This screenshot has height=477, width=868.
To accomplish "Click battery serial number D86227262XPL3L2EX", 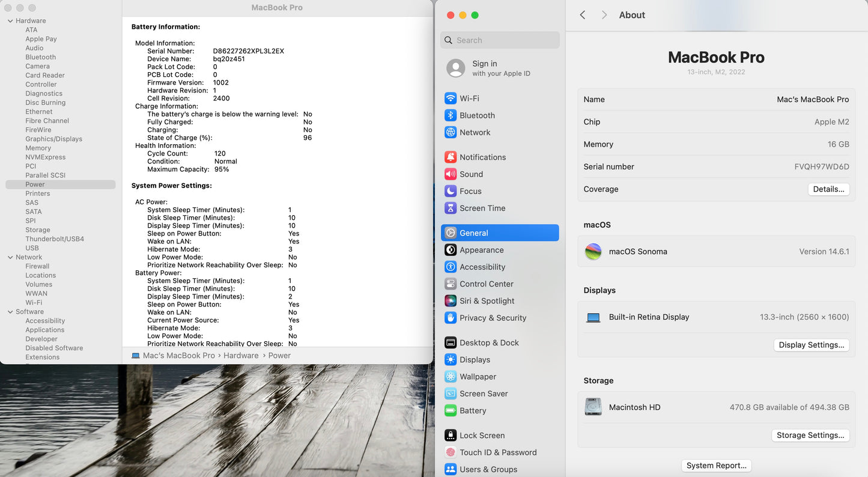I will [248, 51].
